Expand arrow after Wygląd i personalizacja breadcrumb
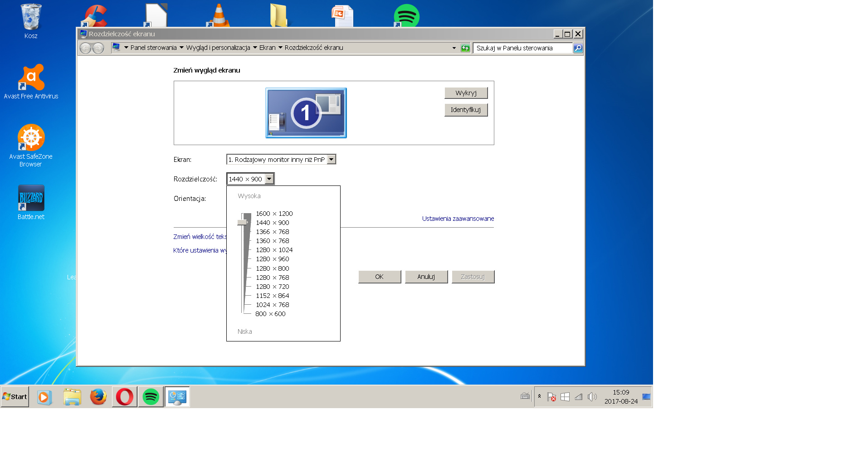The image size is (868, 463). (255, 48)
